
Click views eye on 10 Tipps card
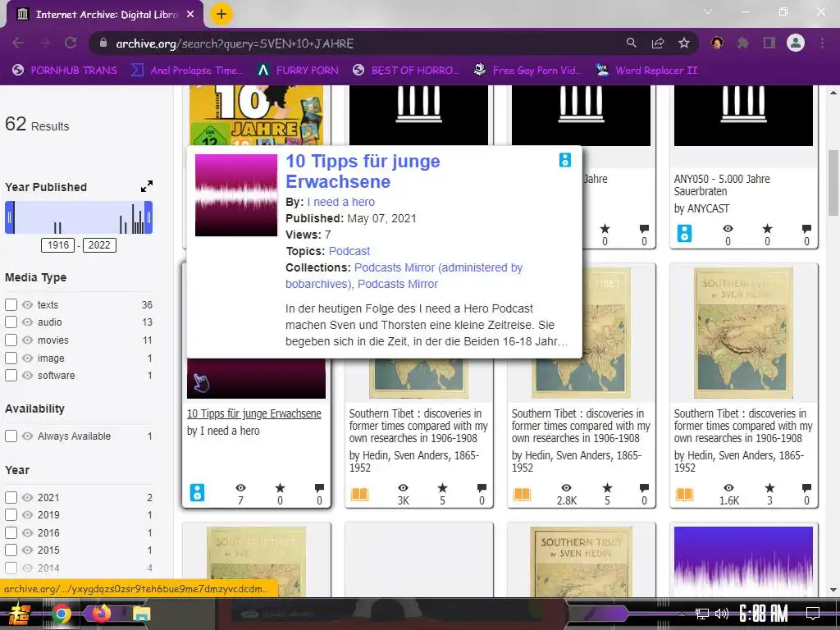coord(240,487)
